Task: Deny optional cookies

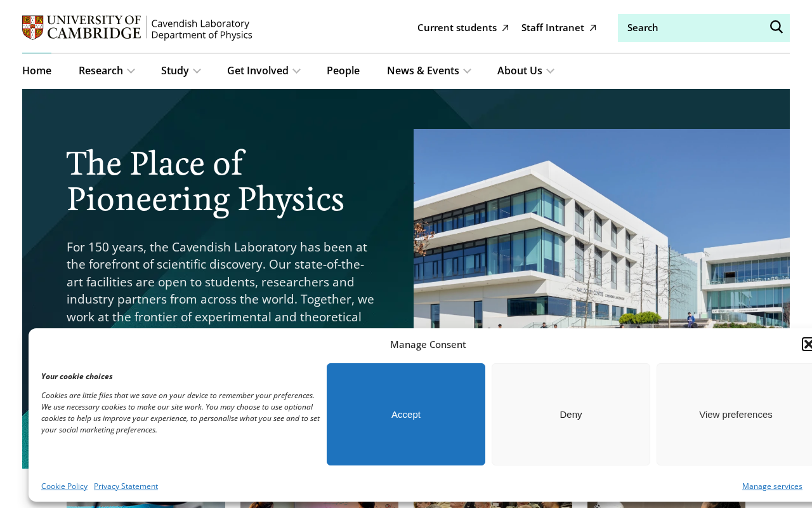Action: tap(571, 414)
